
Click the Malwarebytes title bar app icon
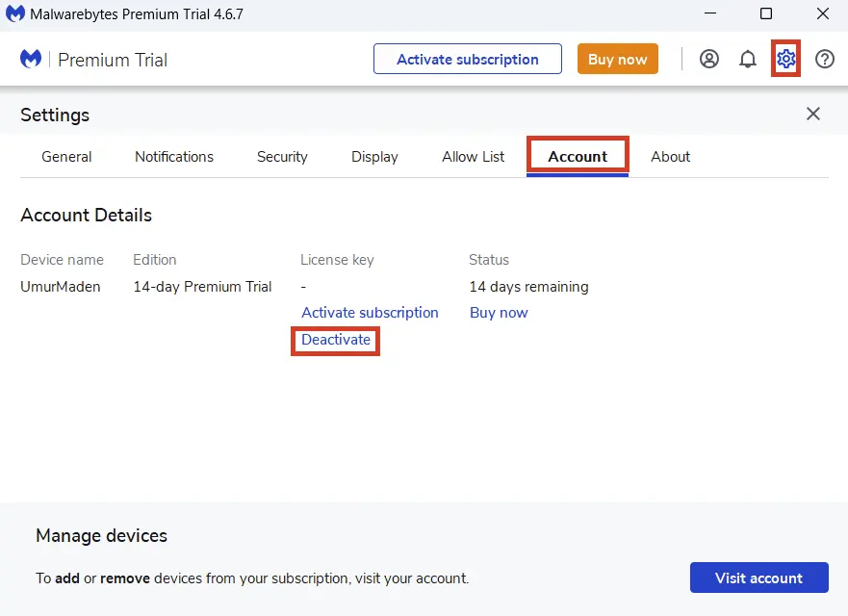15,13
